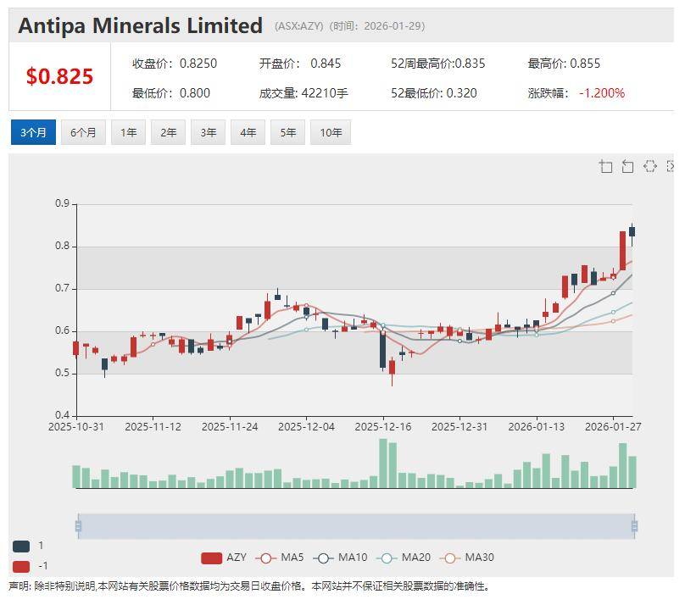The height and width of the screenshot is (616, 685).
Task: Click the red '-1' visual map swatch
Action: click(21, 566)
